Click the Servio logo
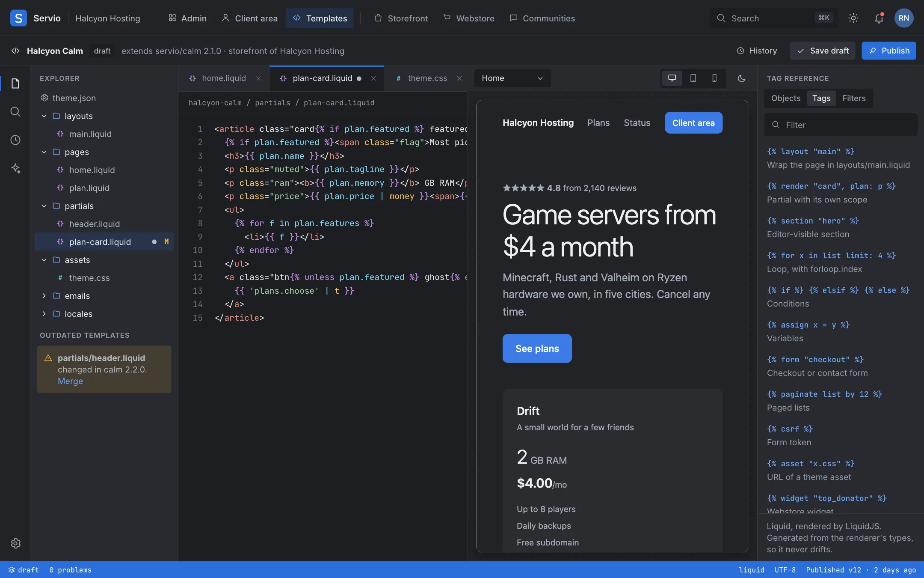Image resolution: width=924 pixels, height=578 pixels. click(x=18, y=18)
